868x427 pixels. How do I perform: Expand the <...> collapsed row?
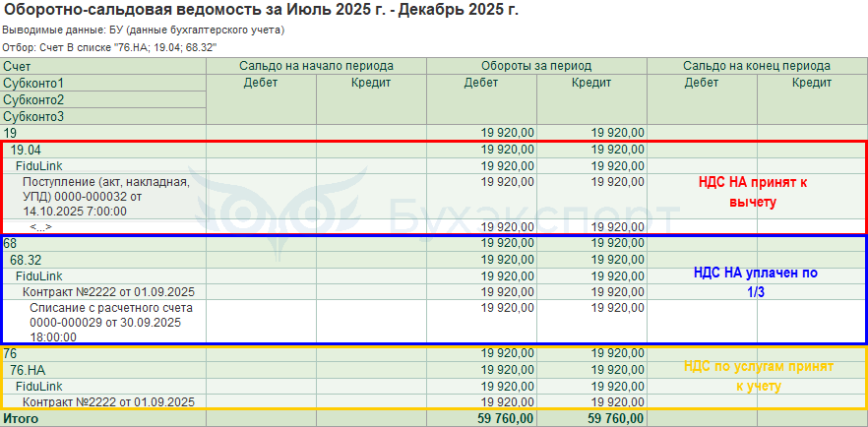click(41, 226)
